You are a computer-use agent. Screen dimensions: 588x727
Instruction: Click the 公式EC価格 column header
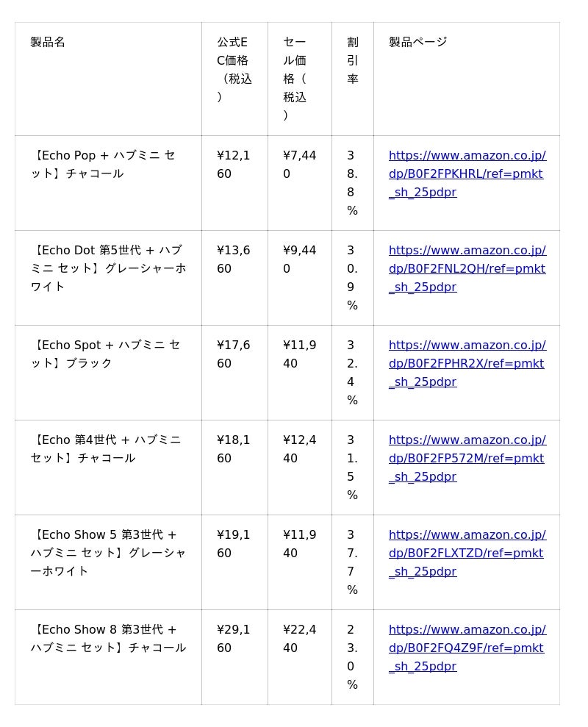coord(234,70)
